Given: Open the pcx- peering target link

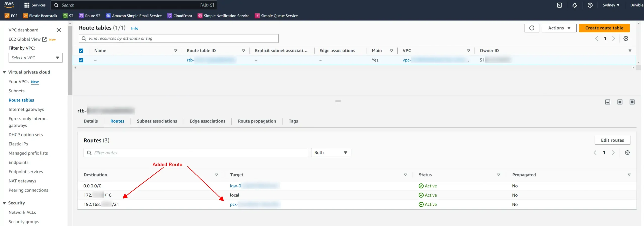Looking at the screenshot, I should coord(255,204).
